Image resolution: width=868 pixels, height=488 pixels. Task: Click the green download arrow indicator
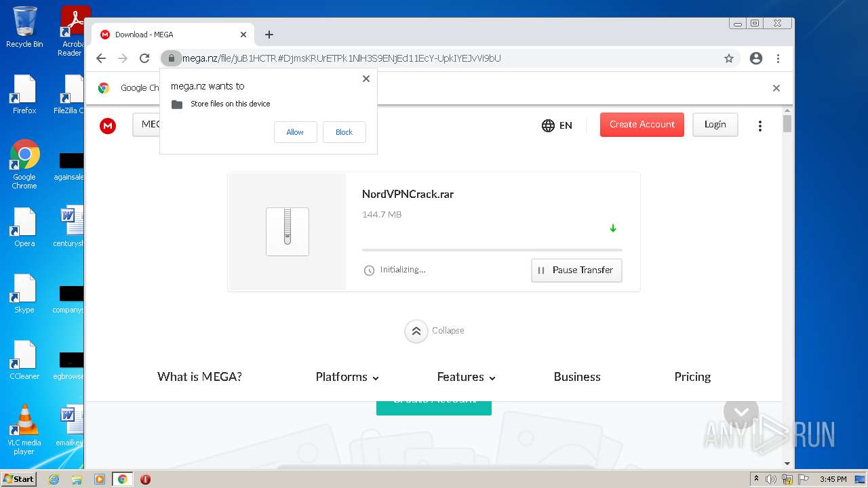613,228
